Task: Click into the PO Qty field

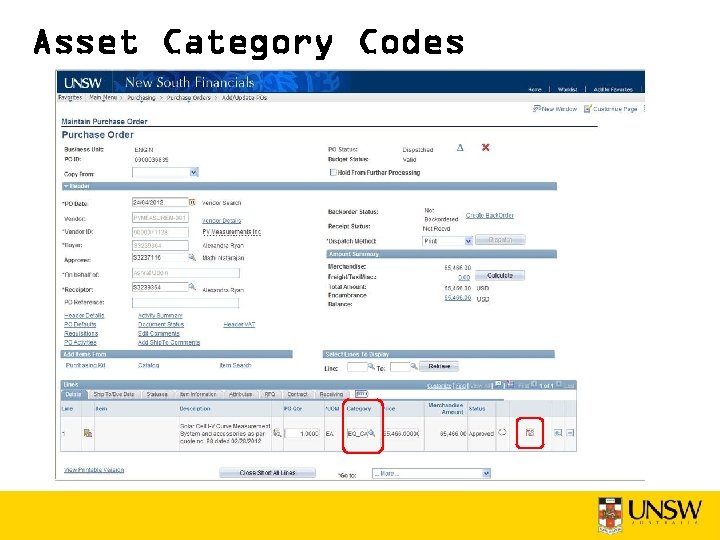Action: point(302,433)
